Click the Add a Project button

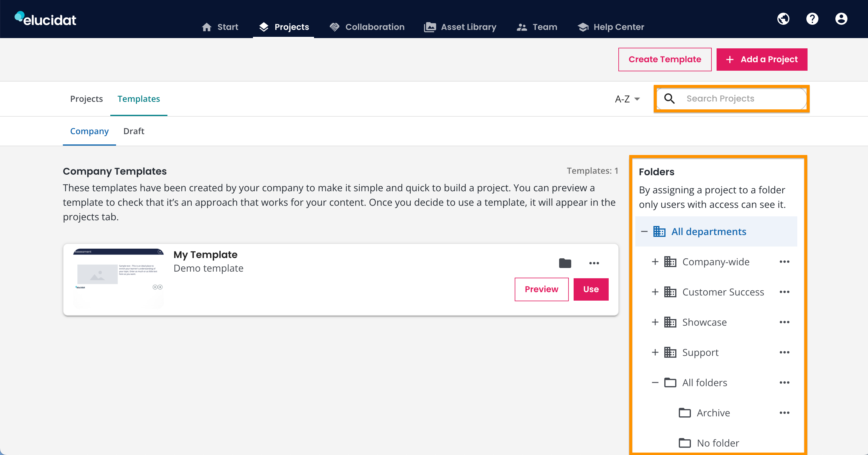tap(762, 59)
